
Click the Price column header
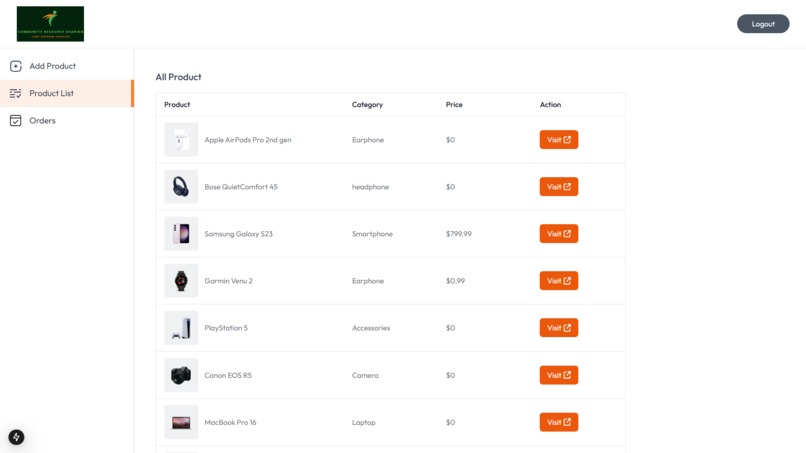454,104
